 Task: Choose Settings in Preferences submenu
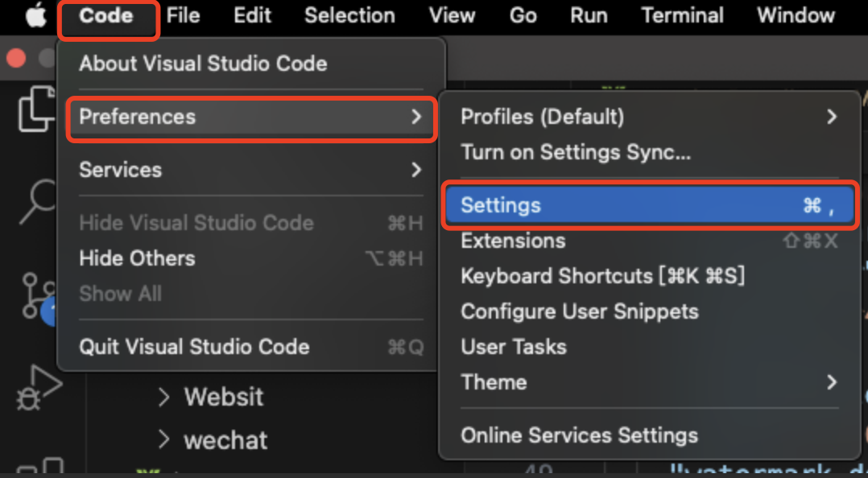pyautogui.click(x=649, y=205)
